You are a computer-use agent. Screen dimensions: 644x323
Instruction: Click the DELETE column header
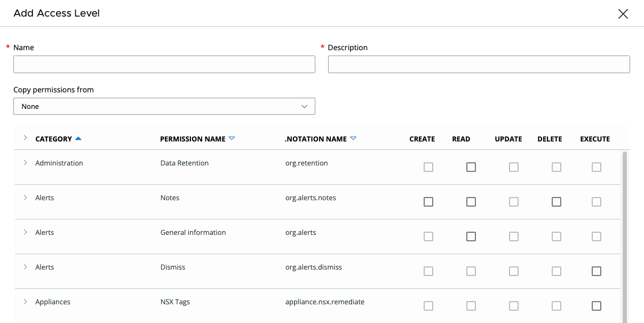click(x=550, y=139)
